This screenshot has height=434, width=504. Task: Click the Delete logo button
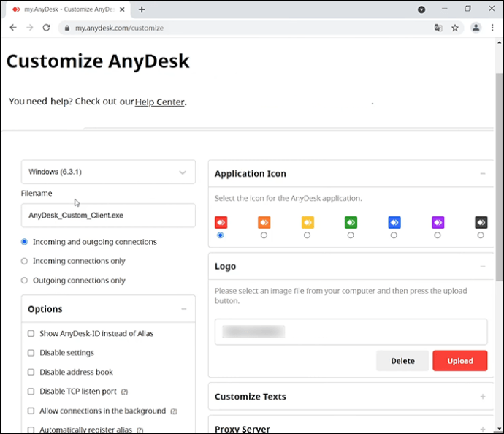(x=402, y=361)
